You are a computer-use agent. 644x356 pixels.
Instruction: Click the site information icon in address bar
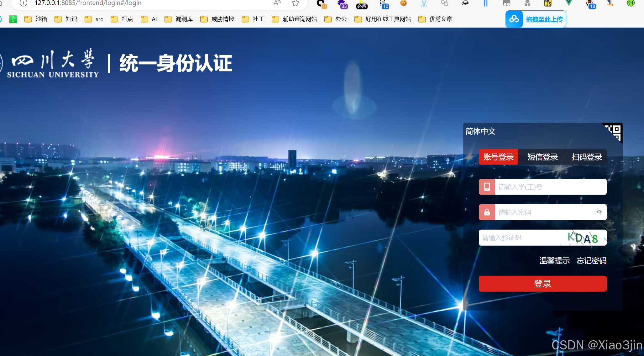click(x=24, y=3)
